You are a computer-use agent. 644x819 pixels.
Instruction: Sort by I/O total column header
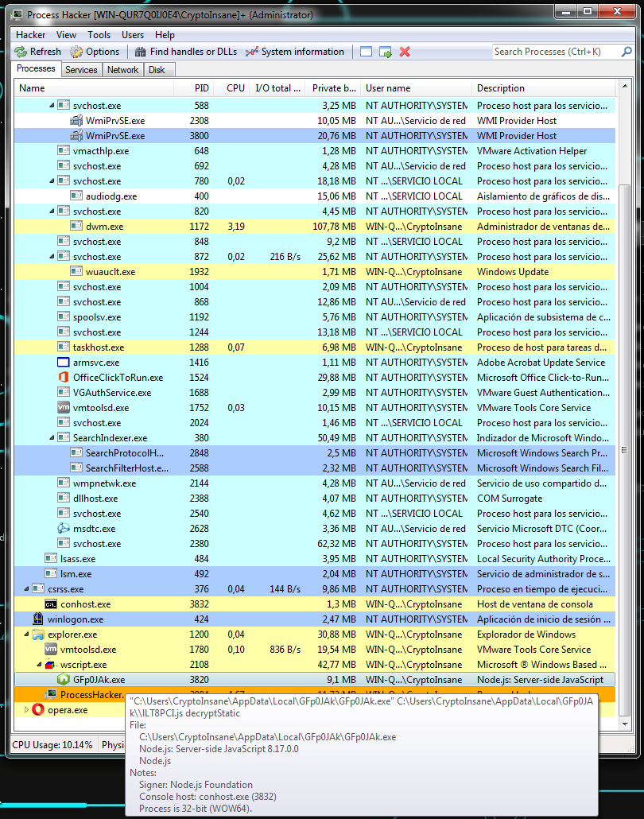pos(277,88)
